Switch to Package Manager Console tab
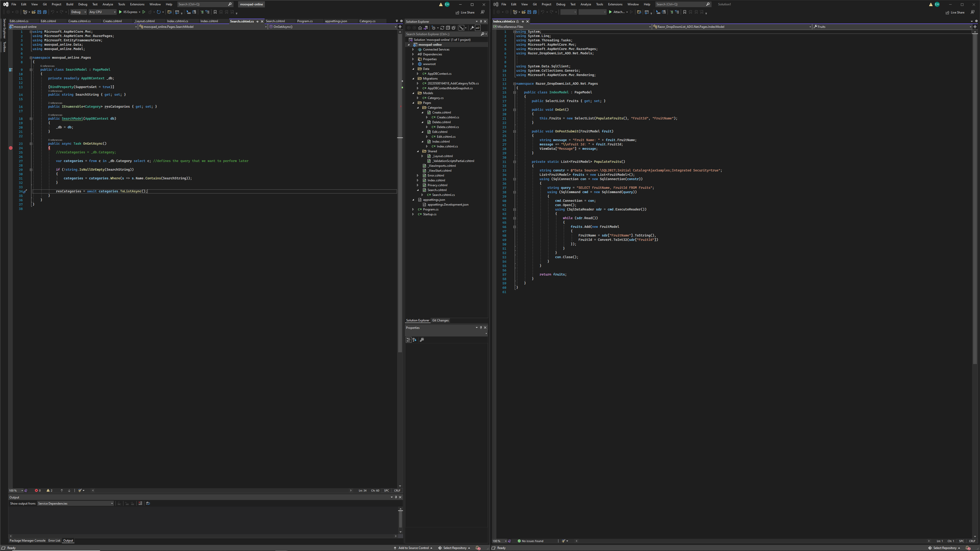The width and height of the screenshot is (980, 551). (27, 541)
